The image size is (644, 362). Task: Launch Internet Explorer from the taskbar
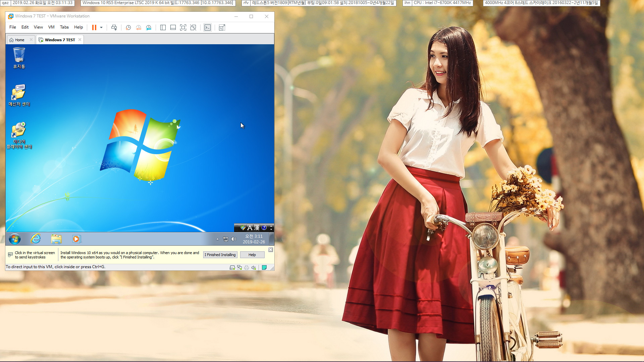click(x=36, y=239)
